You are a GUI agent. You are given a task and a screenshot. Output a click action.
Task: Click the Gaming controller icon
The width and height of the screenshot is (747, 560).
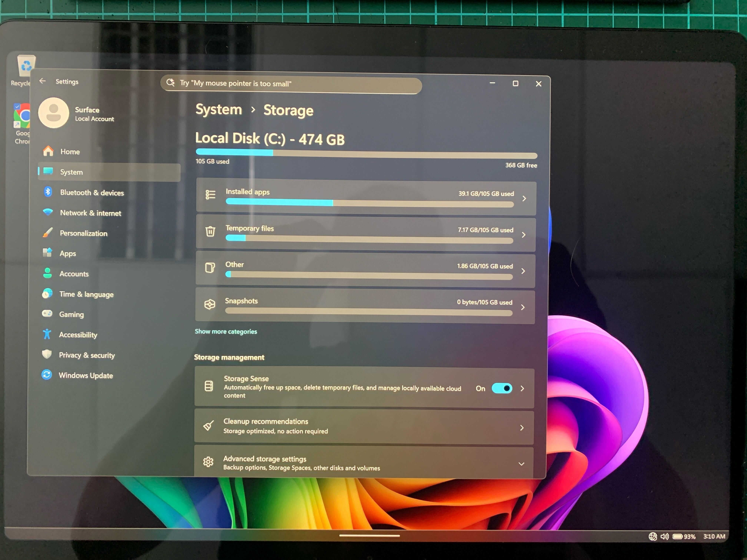click(x=47, y=314)
